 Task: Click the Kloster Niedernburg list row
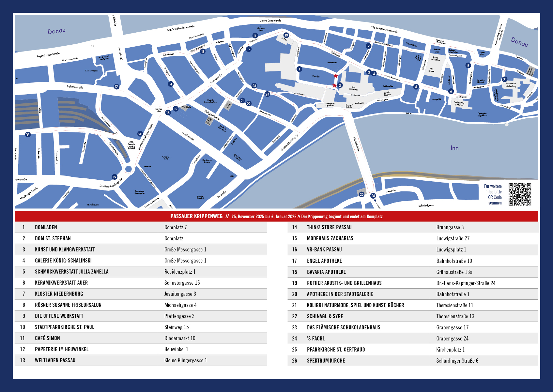59,294
